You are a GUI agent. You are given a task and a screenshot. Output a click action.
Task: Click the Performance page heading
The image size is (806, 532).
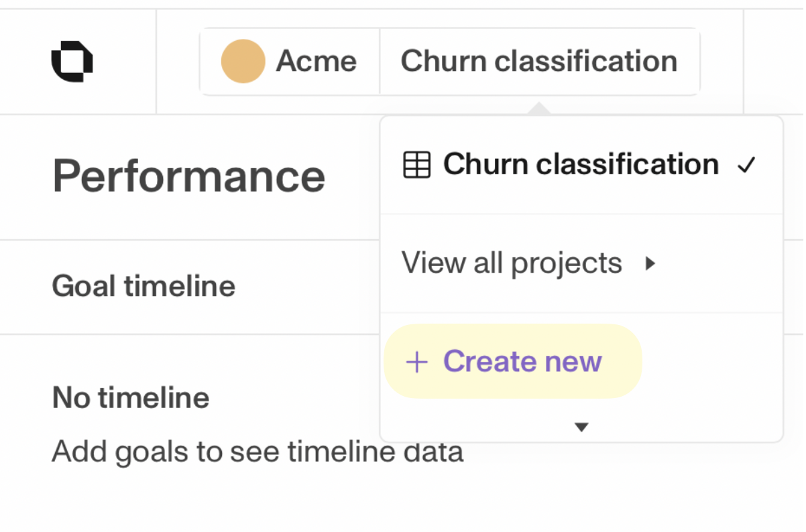(x=188, y=176)
